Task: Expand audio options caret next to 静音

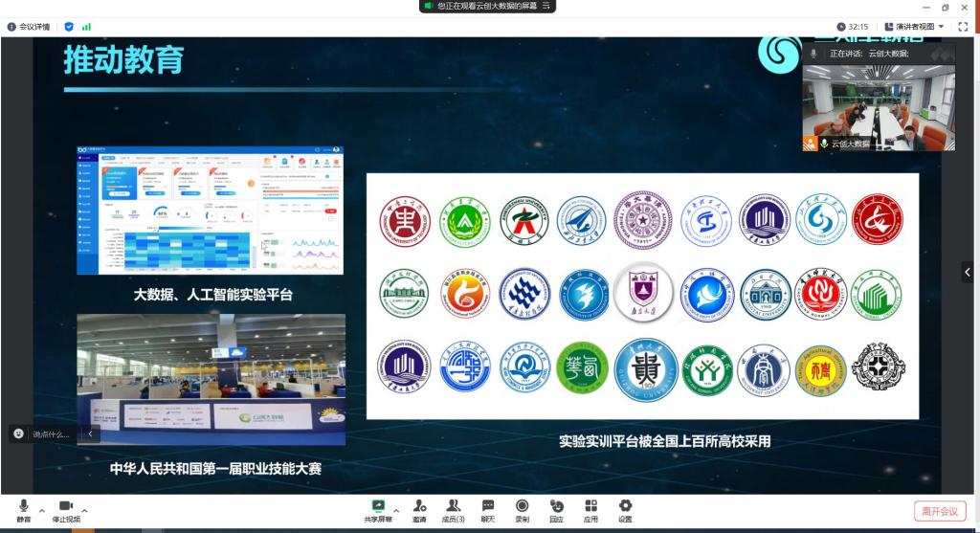Action: tap(42, 510)
